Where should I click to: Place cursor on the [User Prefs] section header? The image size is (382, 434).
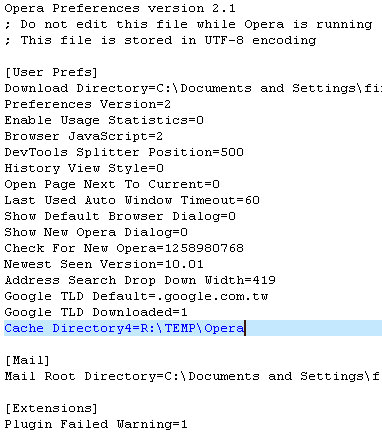click(51, 72)
